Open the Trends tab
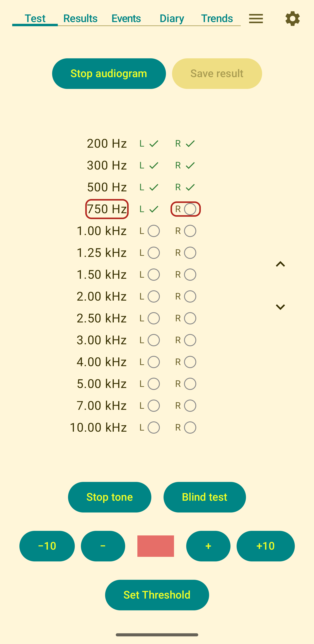The height and width of the screenshot is (644, 314). [217, 19]
